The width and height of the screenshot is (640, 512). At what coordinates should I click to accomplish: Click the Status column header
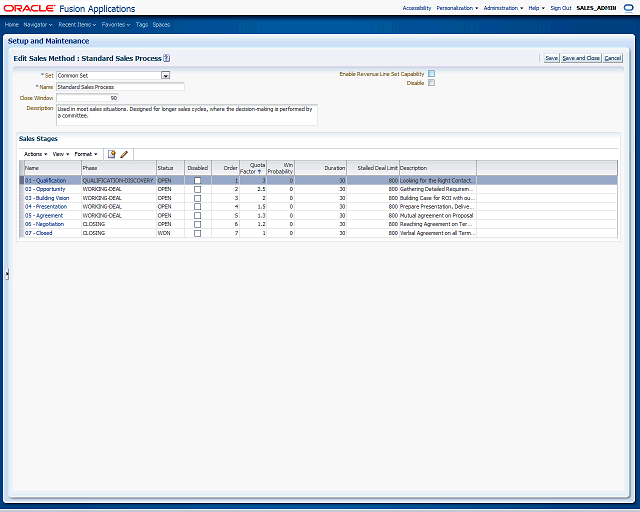[x=170, y=168]
